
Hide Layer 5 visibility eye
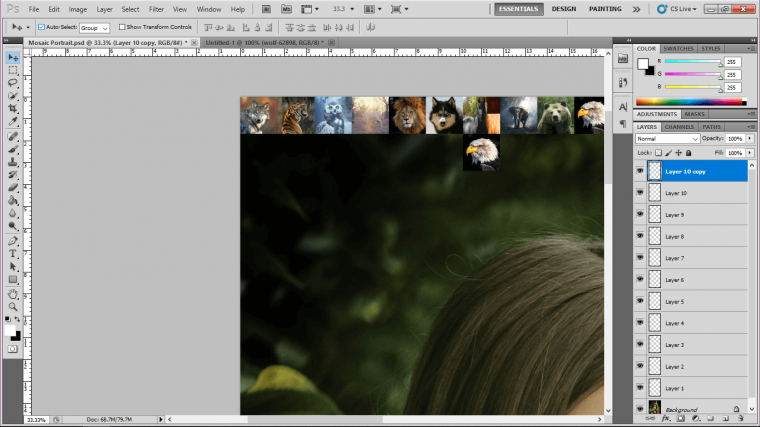[640, 301]
